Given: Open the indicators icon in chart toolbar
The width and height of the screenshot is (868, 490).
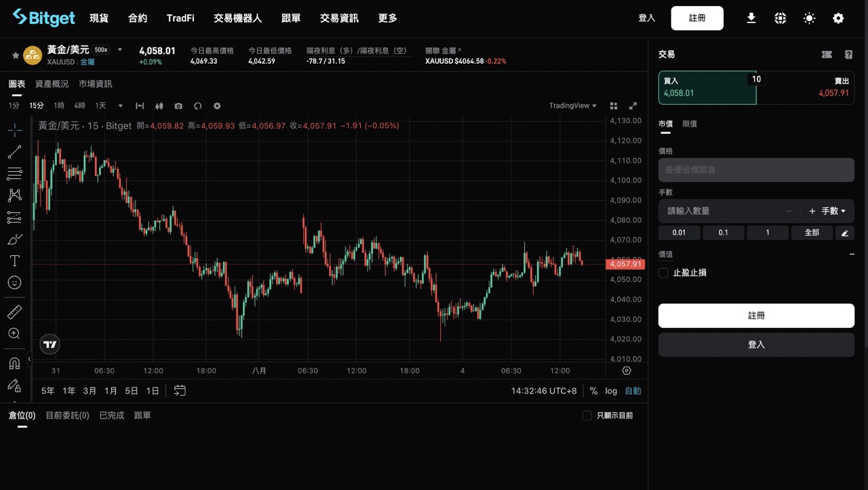Looking at the screenshot, I should pos(140,106).
